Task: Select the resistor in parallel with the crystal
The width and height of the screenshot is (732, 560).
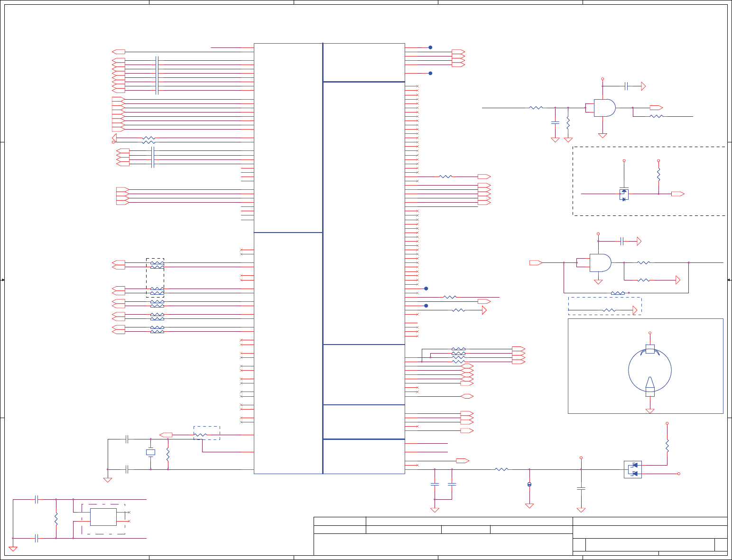Action: click(168, 454)
